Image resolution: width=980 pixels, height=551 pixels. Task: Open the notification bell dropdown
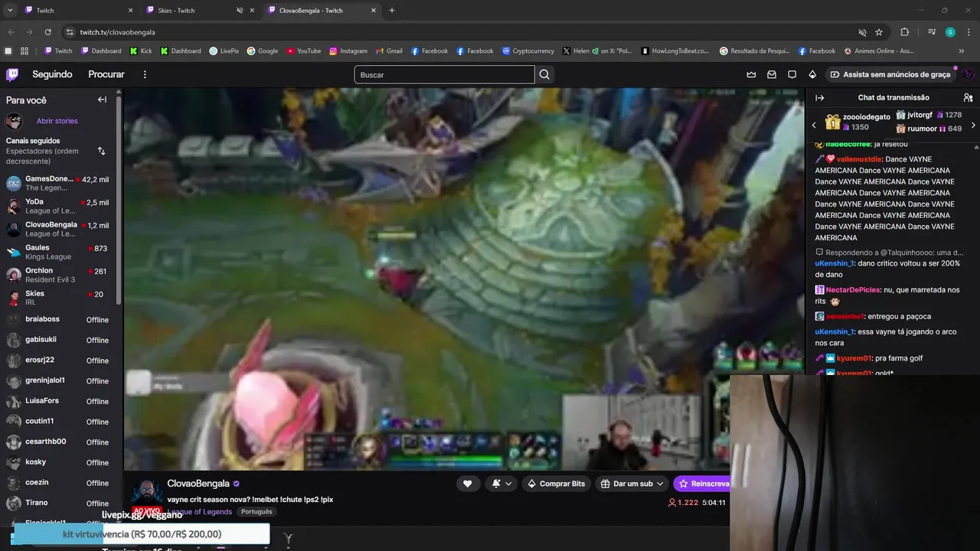click(x=501, y=484)
